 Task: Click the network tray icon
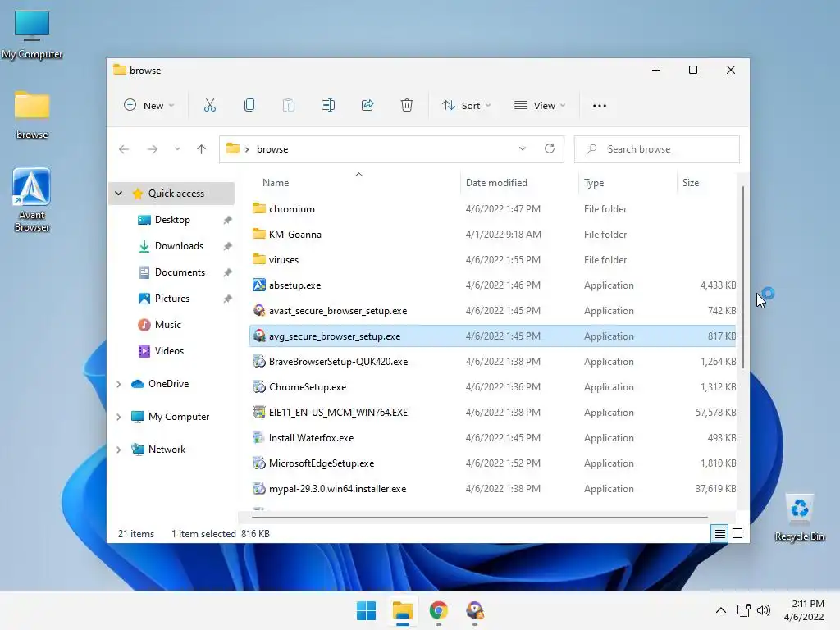pyautogui.click(x=743, y=610)
